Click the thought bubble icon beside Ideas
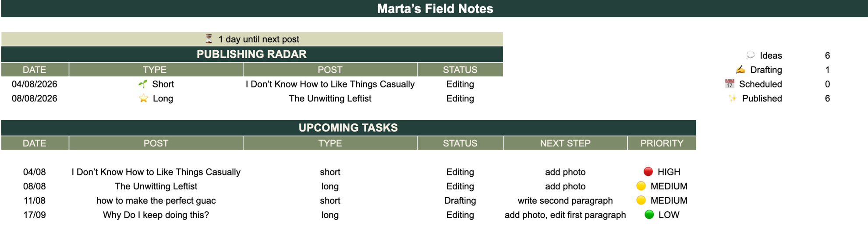 [751, 55]
